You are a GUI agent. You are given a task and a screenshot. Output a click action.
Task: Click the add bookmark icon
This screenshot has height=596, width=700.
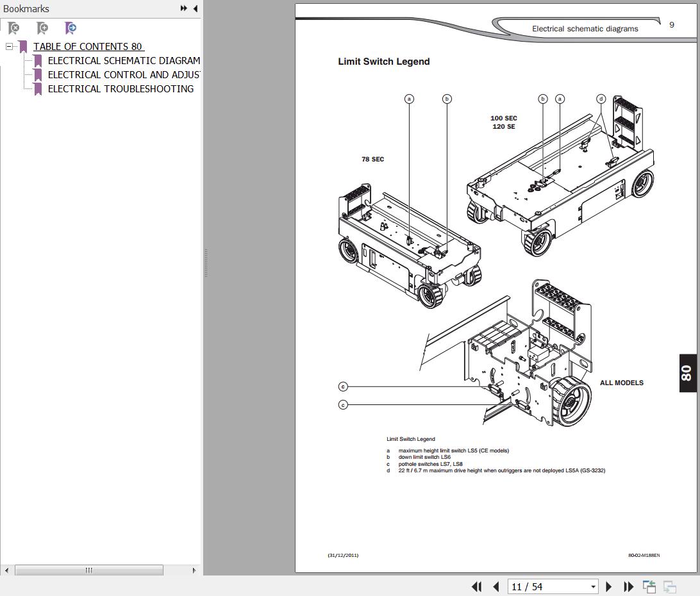(x=42, y=28)
